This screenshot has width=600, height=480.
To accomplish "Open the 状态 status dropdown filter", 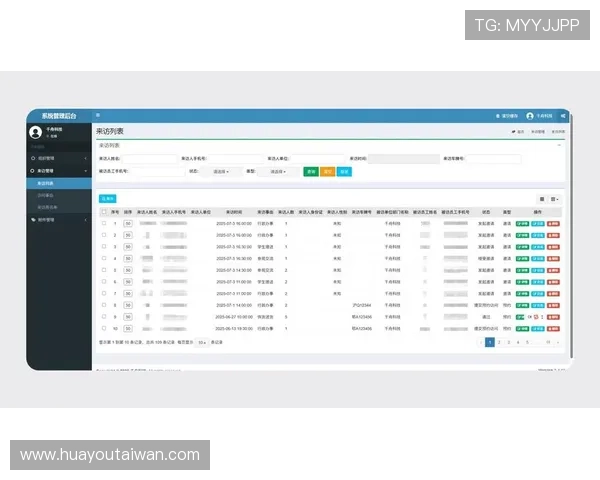I will click(x=224, y=171).
